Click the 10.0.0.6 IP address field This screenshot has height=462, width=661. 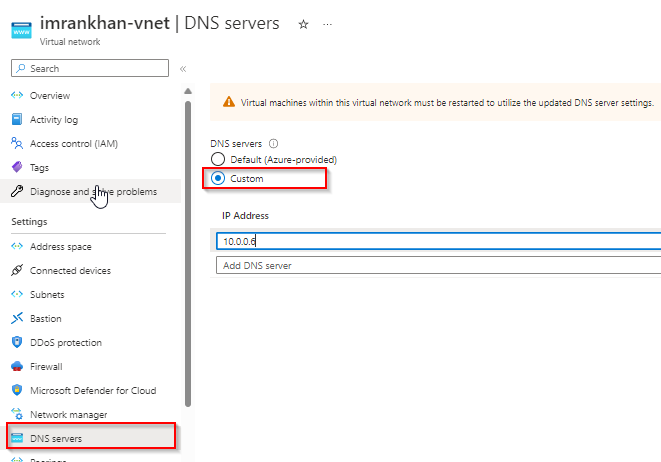[438, 241]
